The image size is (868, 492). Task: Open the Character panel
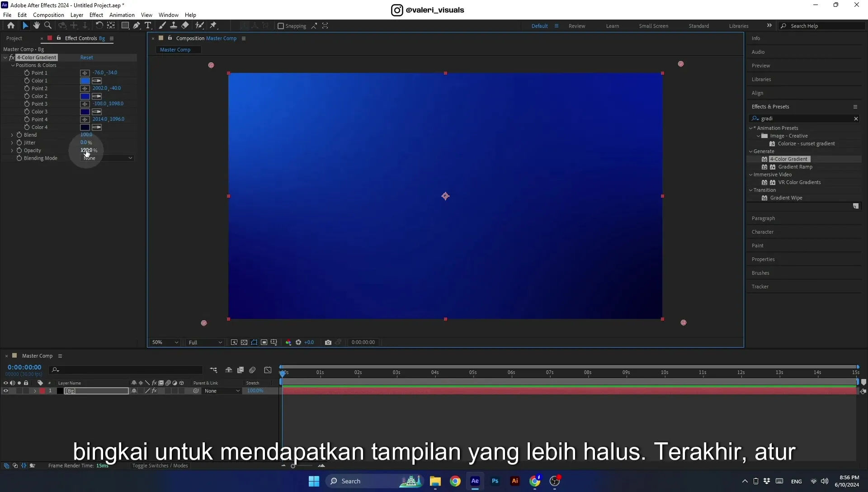tap(762, 232)
